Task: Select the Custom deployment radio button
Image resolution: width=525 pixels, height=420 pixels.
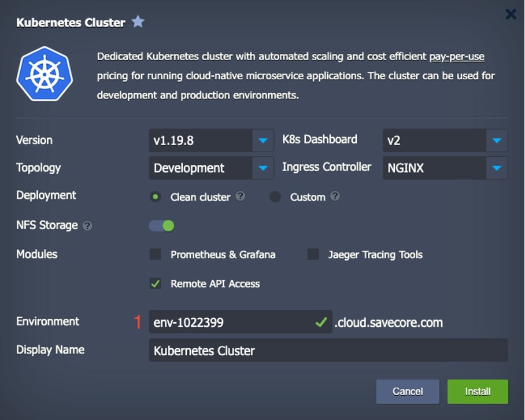Action: pos(275,197)
